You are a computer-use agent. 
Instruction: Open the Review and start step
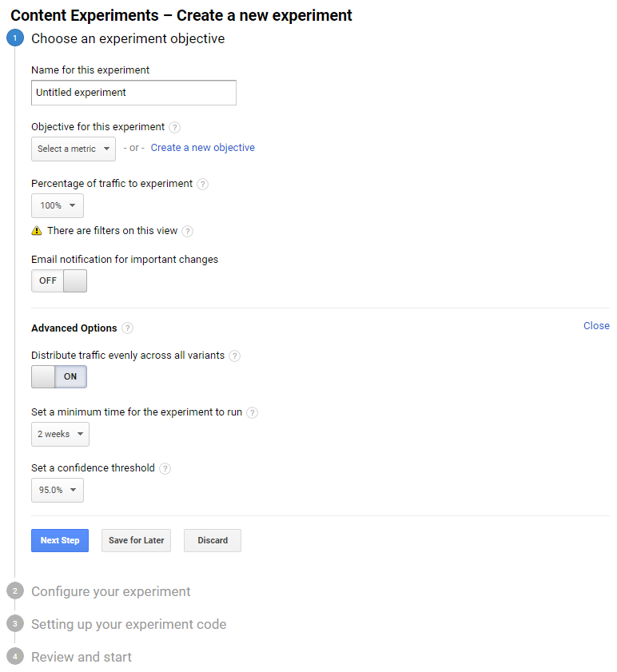pos(81,657)
